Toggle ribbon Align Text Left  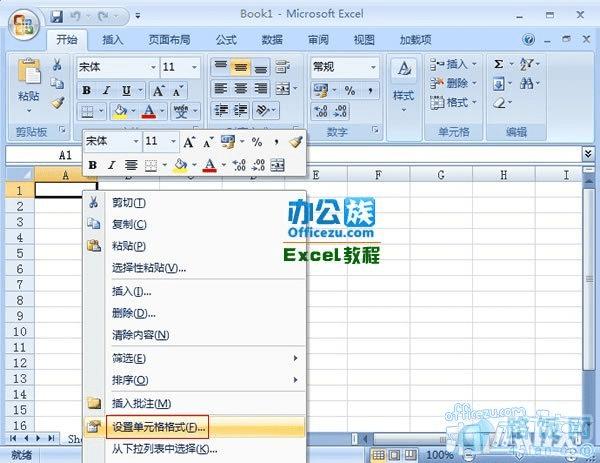tap(220, 89)
